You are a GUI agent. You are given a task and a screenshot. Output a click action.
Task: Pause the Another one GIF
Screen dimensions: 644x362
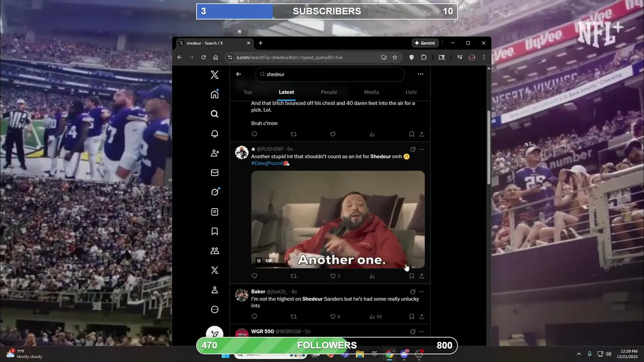pos(259,260)
